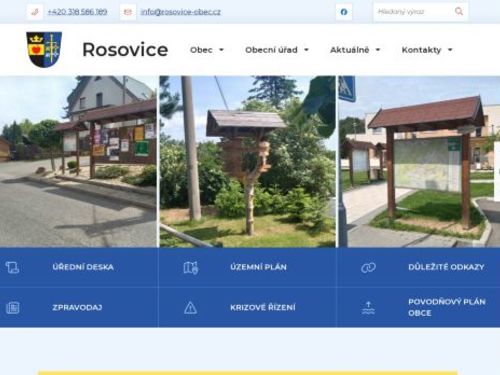Go to the Rosovice home title
This screenshot has width=500, height=375.
pos(125,50)
